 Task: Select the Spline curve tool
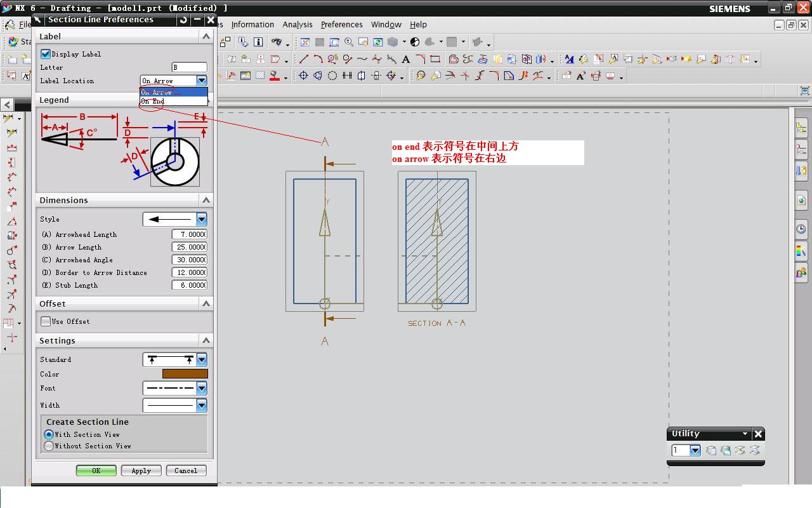(362, 59)
